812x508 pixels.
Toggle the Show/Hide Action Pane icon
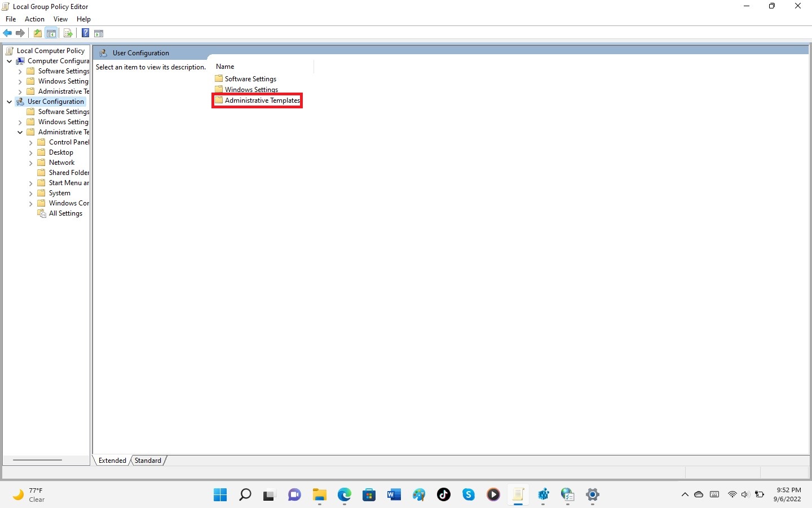click(99, 33)
